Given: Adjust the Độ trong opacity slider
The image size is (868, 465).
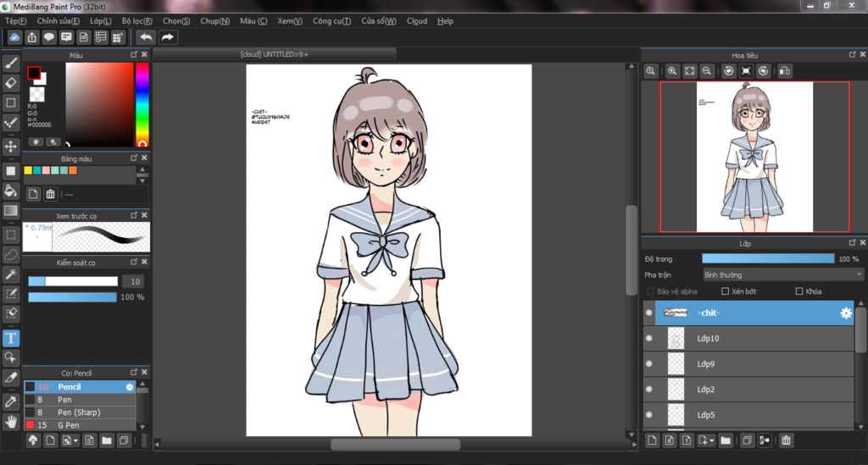Looking at the screenshot, I should (x=768, y=259).
